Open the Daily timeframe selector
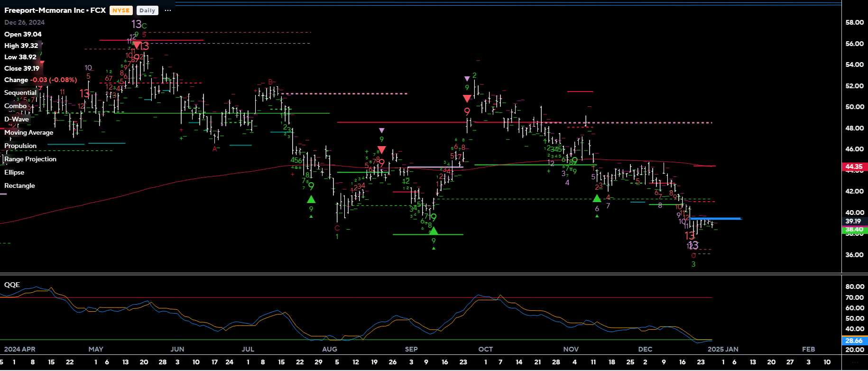Image resolution: width=868 pixels, height=371 pixels. [147, 10]
